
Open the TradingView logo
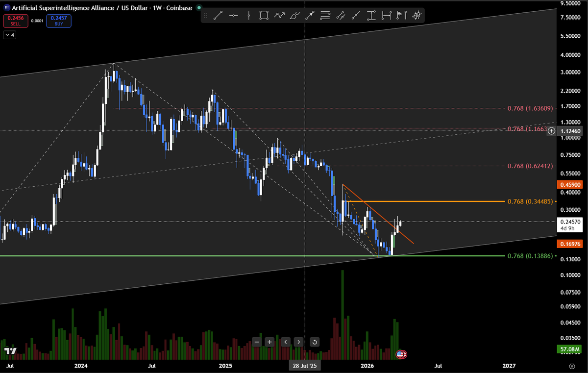point(10,351)
